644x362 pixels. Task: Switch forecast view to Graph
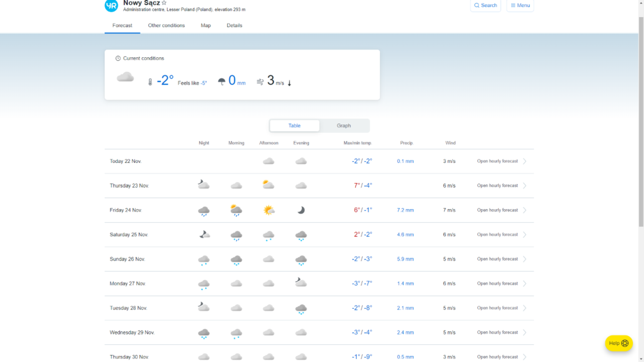344,126
